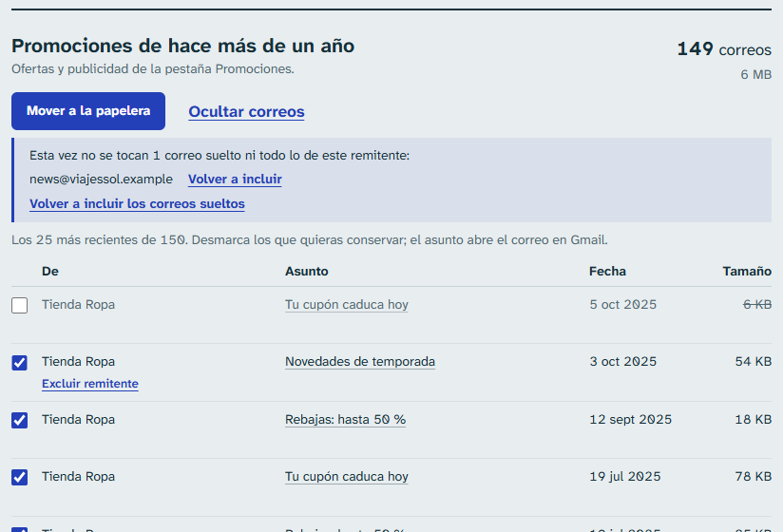Click the 'Ofertas y publicidad de la pestaña Promociones' subtitle
Viewport: 783px width, 532px height.
(153, 68)
